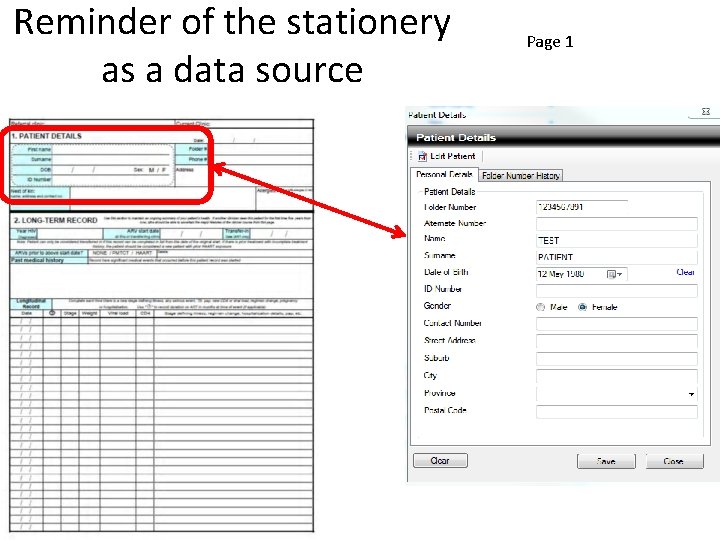Open the Folder Number History tab
The image size is (720, 540).
point(521,175)
